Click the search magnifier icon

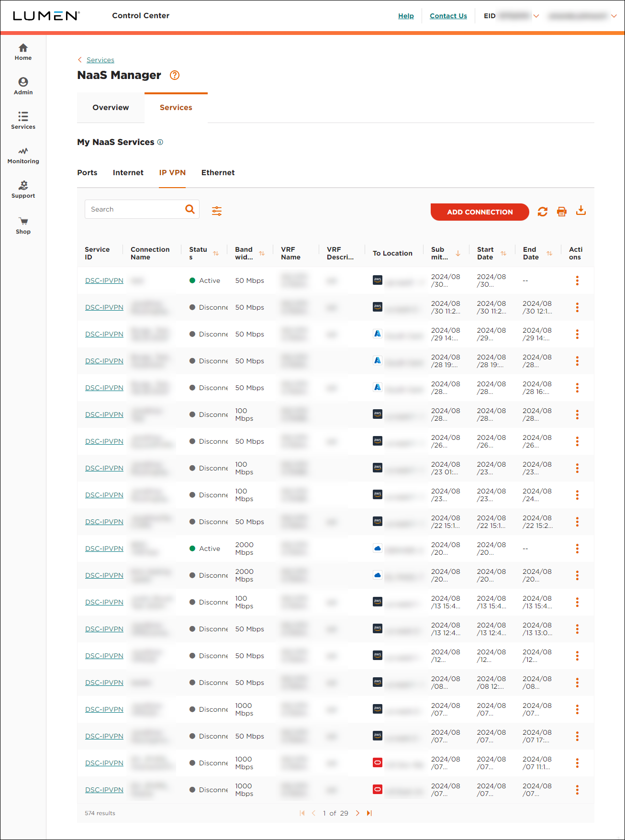[190, 209]
